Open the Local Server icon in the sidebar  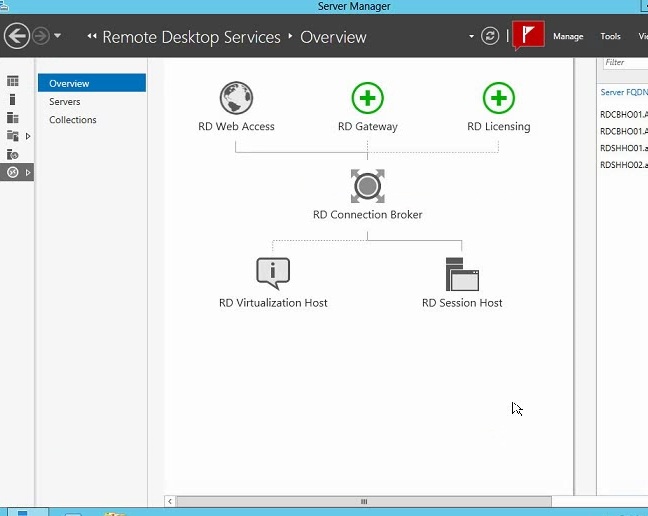click(x=12, y=100)
